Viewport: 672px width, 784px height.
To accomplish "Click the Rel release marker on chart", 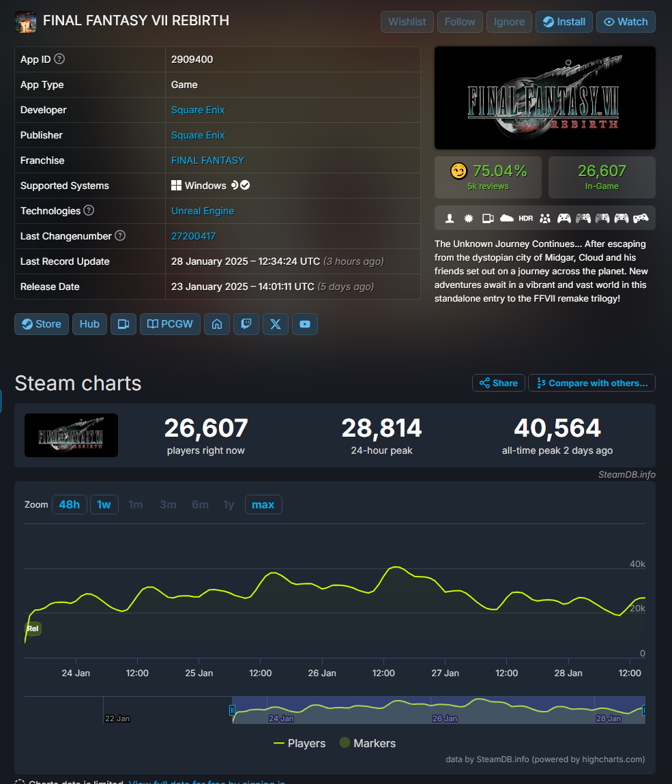I will pyautogui.click(x=33, y=628).
